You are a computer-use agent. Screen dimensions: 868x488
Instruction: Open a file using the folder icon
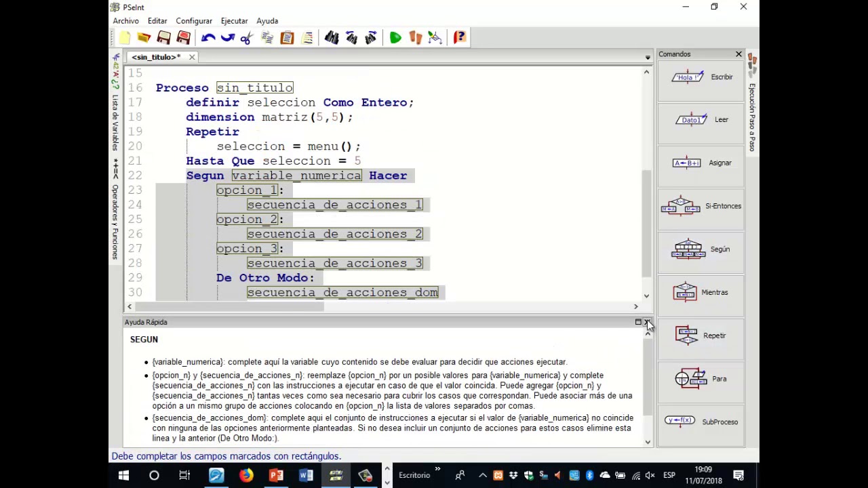tap(144, 37)
